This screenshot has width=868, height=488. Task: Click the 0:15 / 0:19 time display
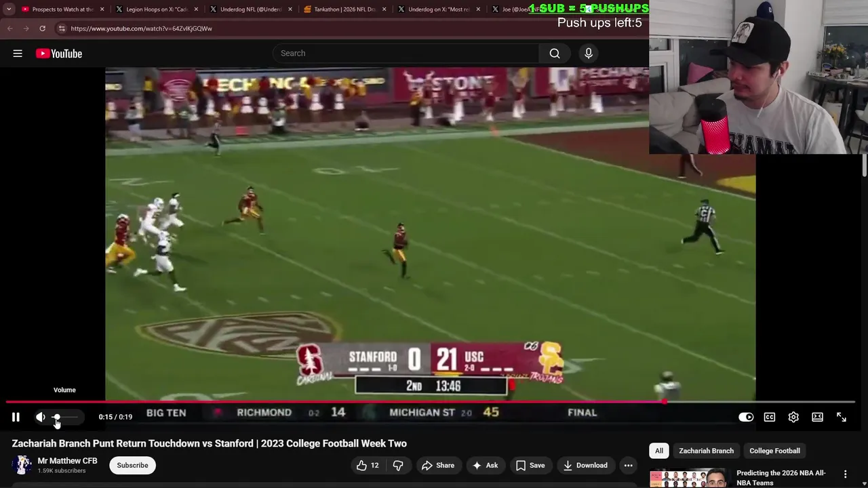coord(115,418)
